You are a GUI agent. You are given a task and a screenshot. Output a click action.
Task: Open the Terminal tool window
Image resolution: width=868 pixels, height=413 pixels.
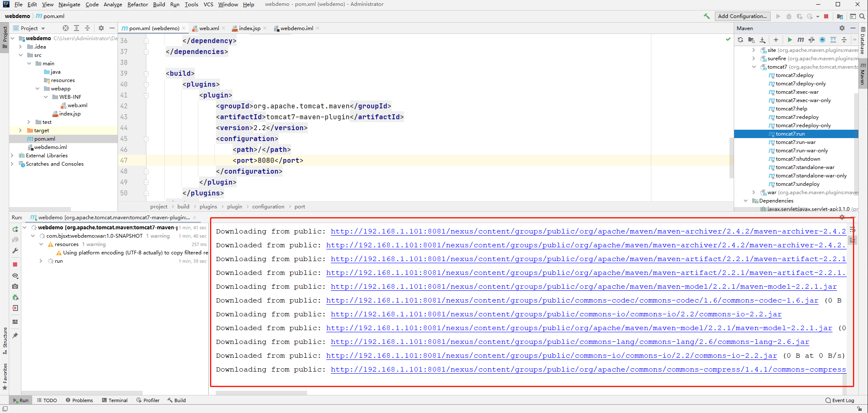pyautogui.click(x=115, y=400)
